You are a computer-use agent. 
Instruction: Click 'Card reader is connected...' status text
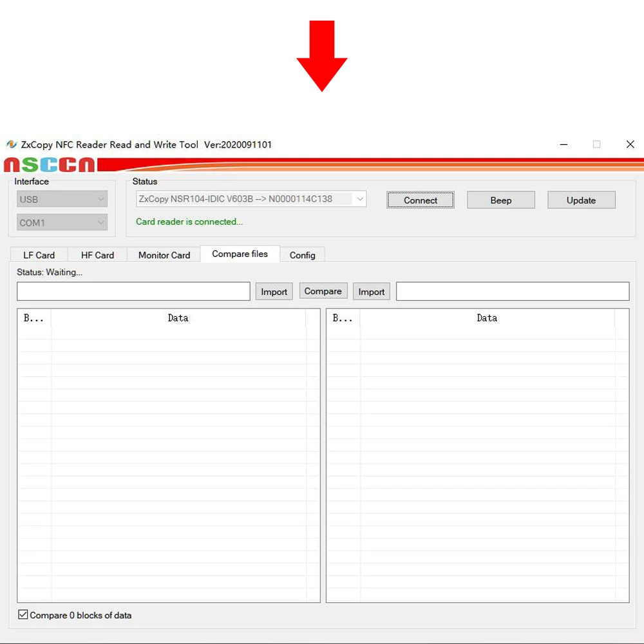pyautogui.click(x=189, y=222)
